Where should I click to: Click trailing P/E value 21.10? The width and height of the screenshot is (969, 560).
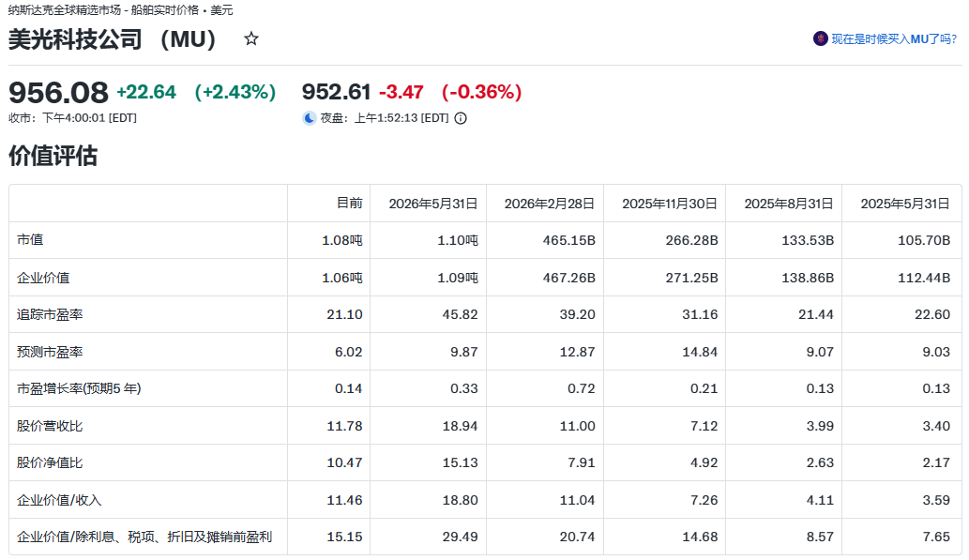point(345,314)
